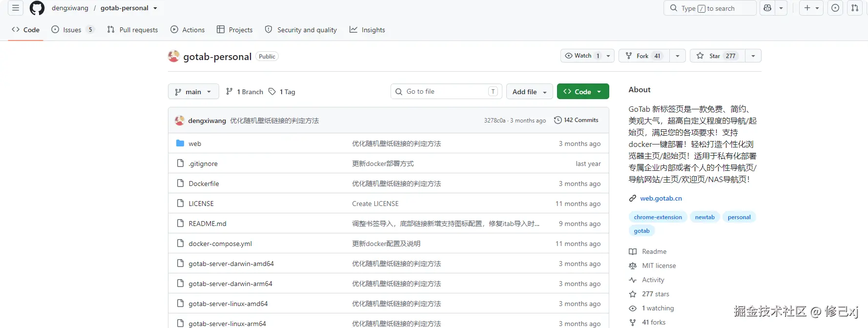This screenshot has height=328, width=868.
Task: Open the .gitignore file
Action: (x=203, y=164)
